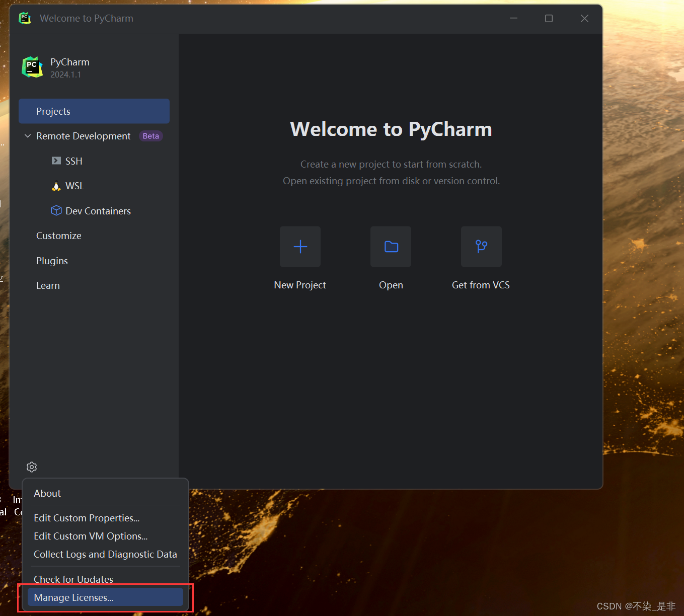
Task: Choose Edit Custom Properties menu item
Action: 105,518
